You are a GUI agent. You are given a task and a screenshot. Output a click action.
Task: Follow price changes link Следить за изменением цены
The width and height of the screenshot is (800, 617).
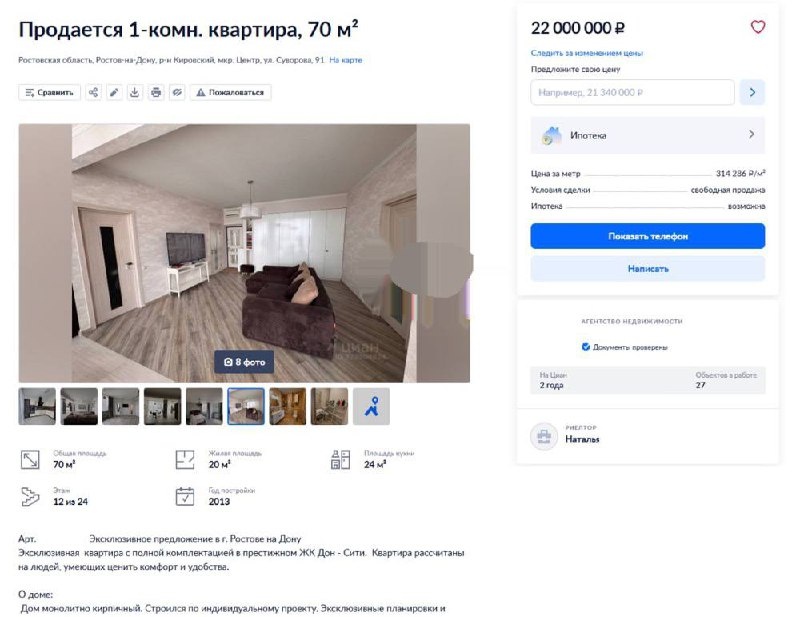click(x=587, y=53)
